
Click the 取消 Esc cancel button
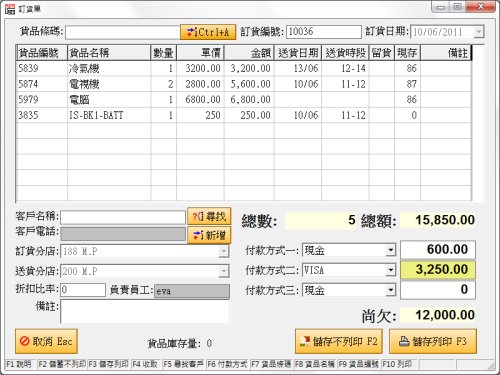click(46, 341)
